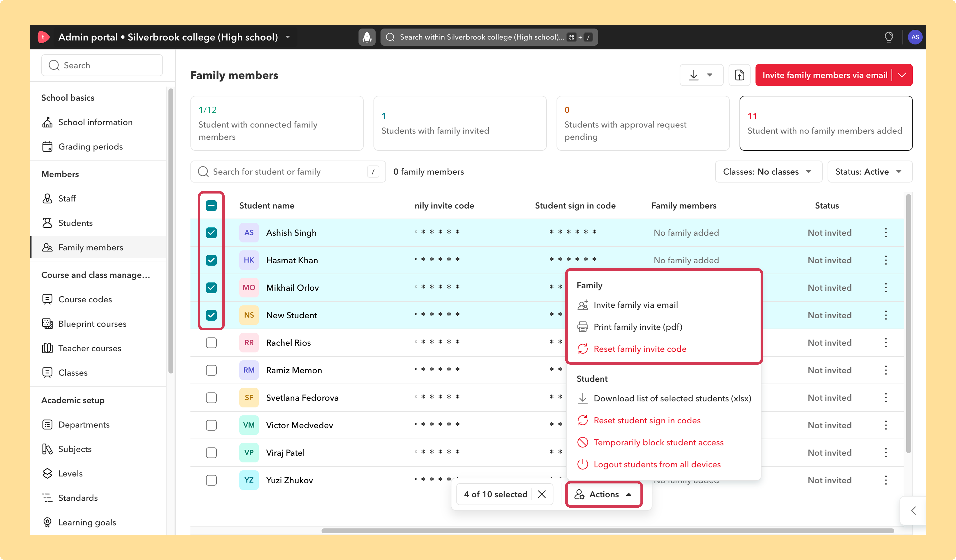Click the SF avatar beside Svetlana Fedorova
The image size is (956, 560).
pos(249,398)
